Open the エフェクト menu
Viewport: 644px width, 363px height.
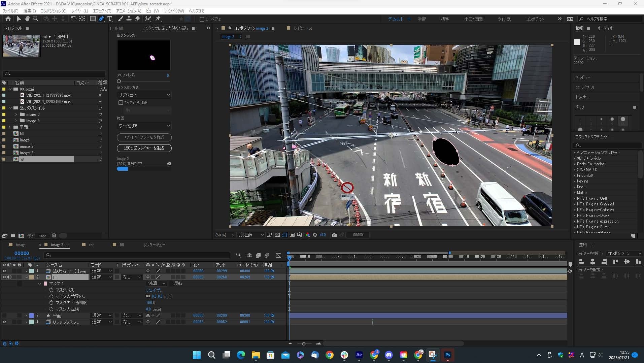102,11
